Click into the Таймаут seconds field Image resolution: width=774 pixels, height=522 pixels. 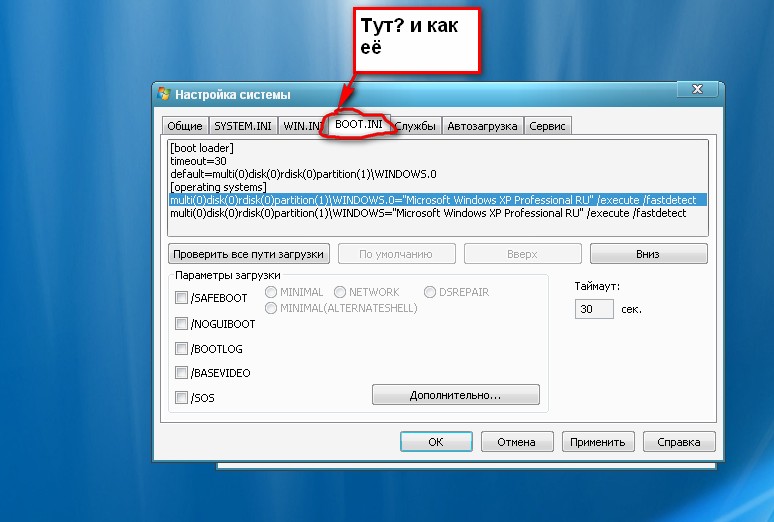594,309
